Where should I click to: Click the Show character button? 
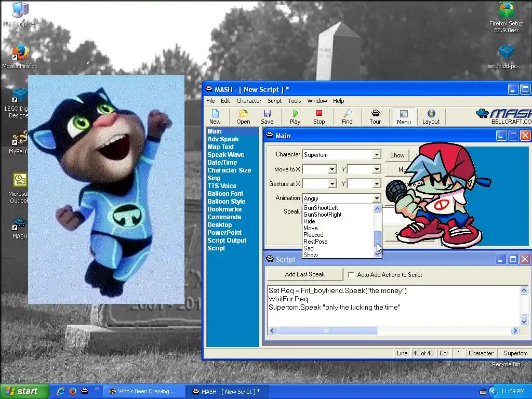point(397,155)
